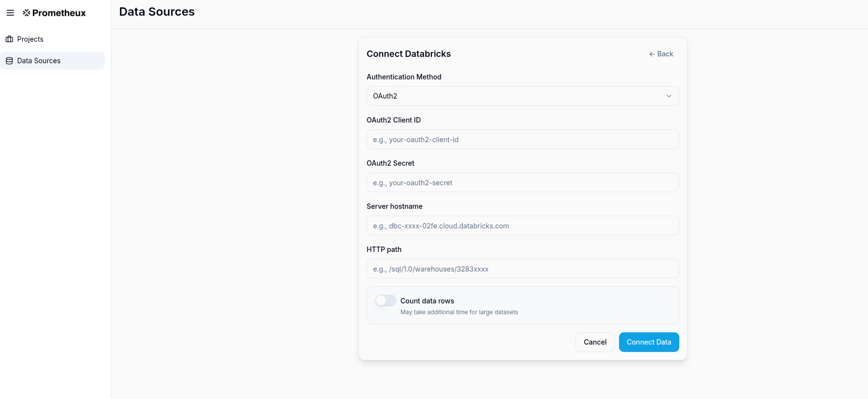Viewport: 868px width, 399px height.
Task: Navigate to Projects in the sidebar
Action: coord(30,39)
